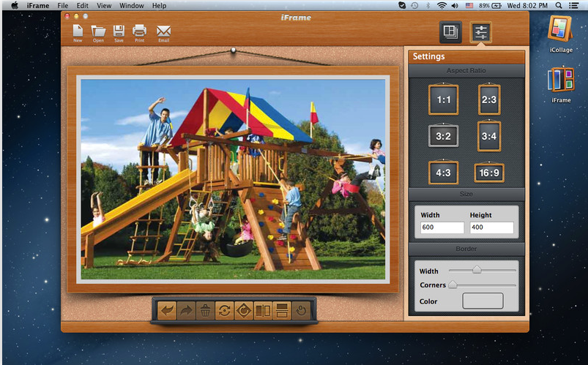Swap the photo with the circular arrows button

[x=224, y=311]
